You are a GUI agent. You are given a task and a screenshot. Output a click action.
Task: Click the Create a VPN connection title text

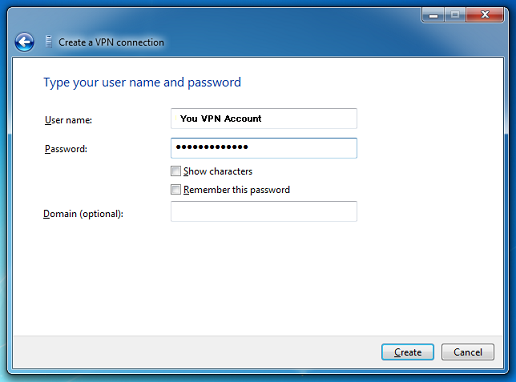pyautogui.click(x=111, y=42)
